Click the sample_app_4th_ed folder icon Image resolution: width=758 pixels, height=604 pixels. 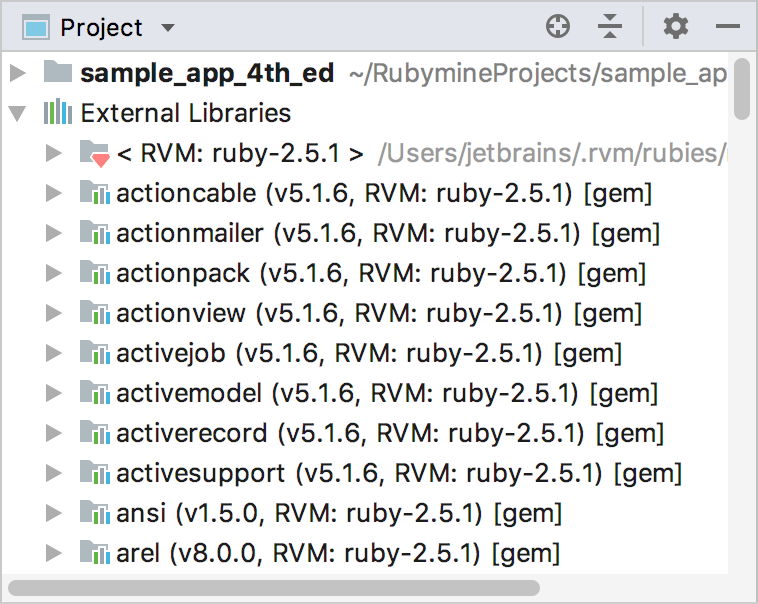click(58, 72)
